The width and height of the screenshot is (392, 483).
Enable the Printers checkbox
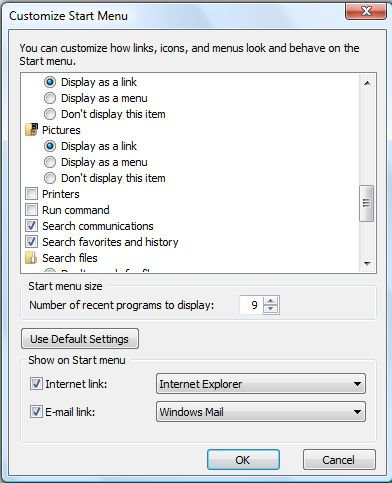pos(32,194)
